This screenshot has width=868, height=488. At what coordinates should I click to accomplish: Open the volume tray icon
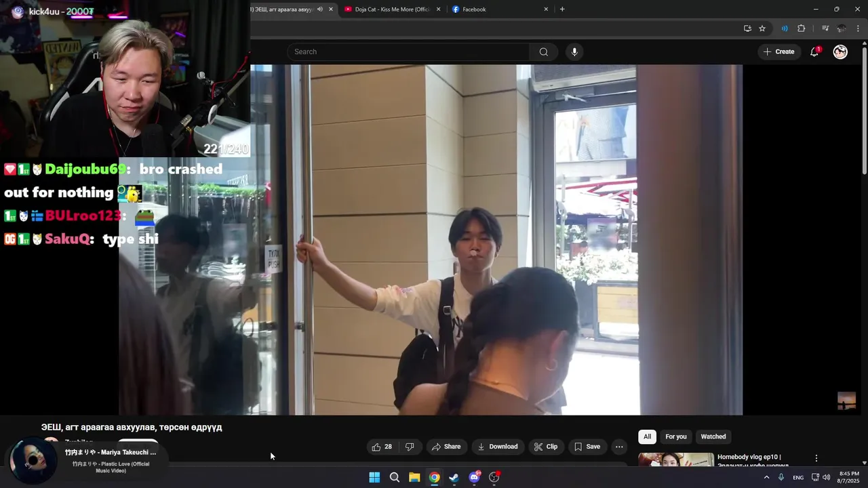point(826,477)
